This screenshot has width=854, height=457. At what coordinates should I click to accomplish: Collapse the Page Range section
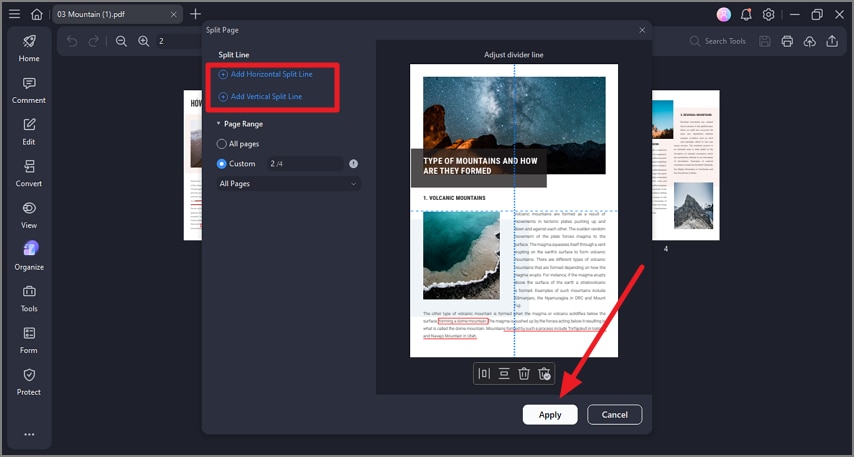[218, 124]
